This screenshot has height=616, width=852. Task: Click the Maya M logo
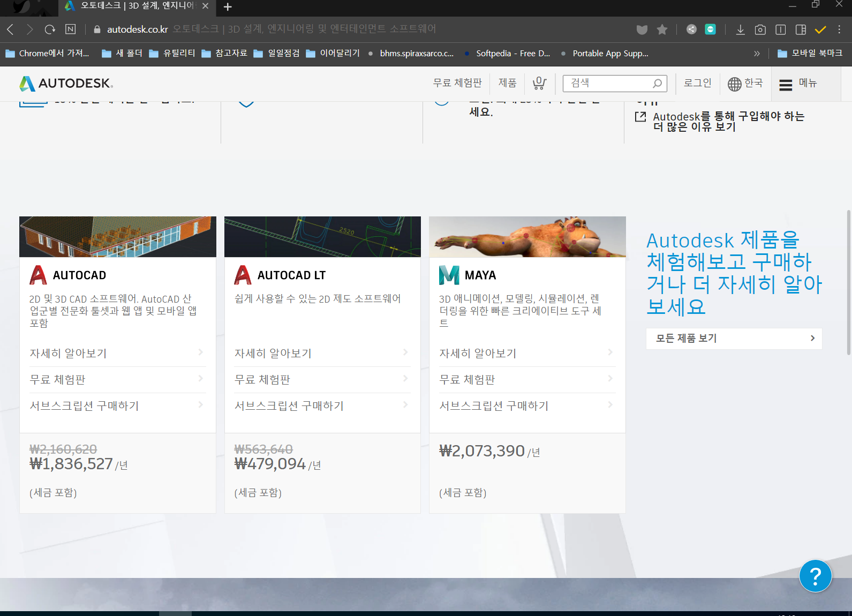[x=449, y=275]
